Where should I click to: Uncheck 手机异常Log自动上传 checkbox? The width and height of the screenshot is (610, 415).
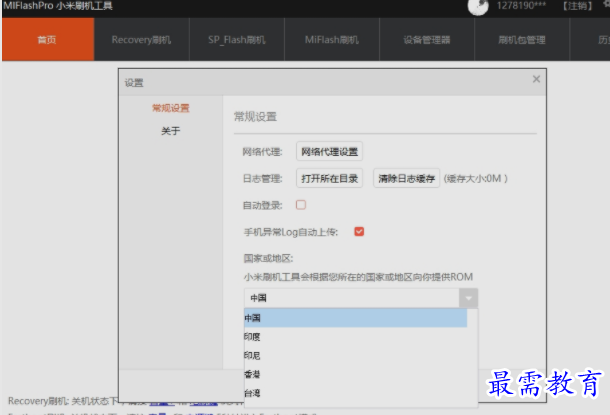pyautogui.click(x=359, y=231)
